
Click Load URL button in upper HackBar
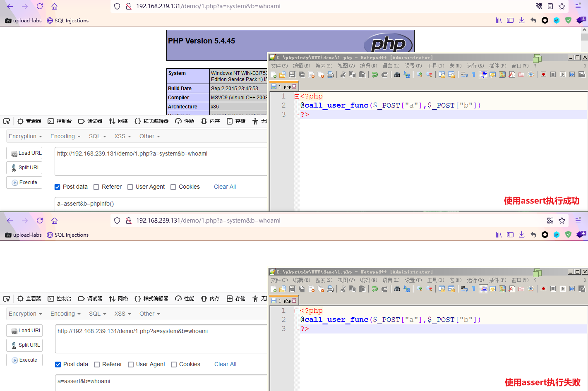24,153
